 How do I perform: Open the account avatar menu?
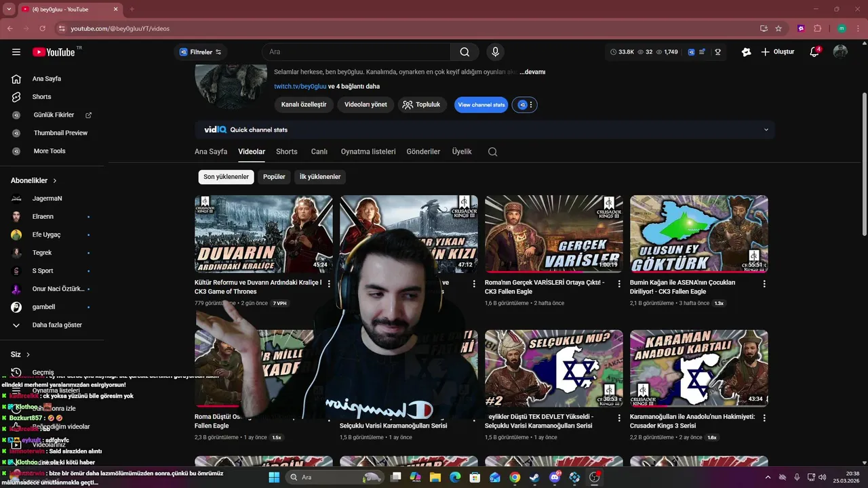(840, 52)
